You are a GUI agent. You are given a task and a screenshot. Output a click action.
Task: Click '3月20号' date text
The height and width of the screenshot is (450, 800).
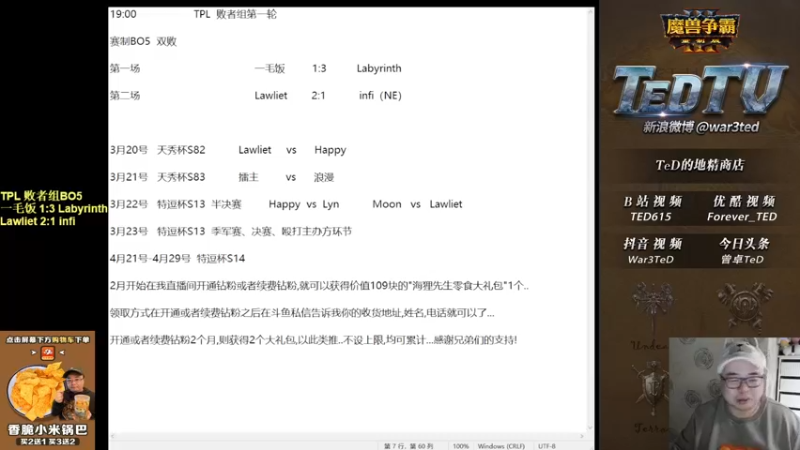(129, 150)
